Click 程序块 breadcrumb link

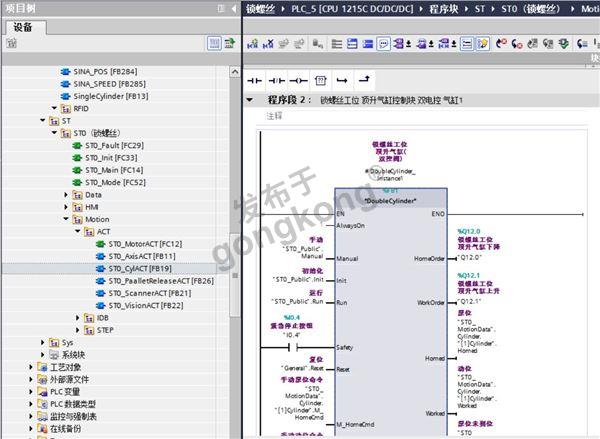pyautogui.click(x=443, y=9)
